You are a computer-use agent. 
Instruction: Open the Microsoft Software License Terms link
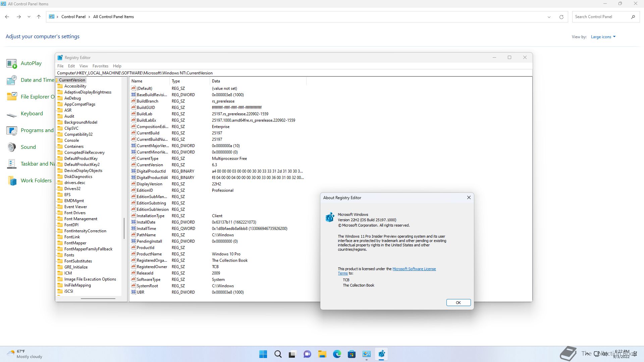[x=414, y=269]
